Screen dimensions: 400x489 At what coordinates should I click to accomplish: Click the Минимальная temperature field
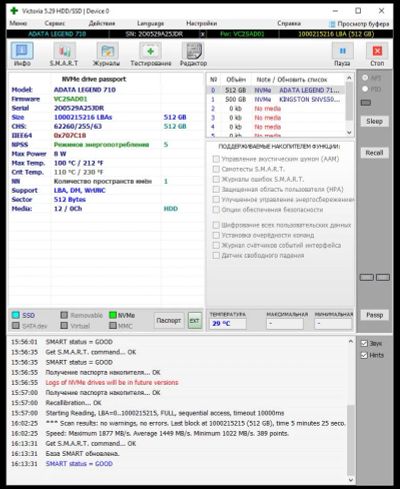[x=333, y=324]
